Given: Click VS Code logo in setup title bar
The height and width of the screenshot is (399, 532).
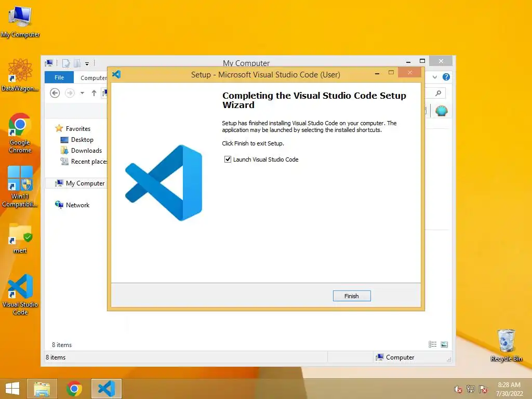Looking at the screenshot, I should point(116,74).
